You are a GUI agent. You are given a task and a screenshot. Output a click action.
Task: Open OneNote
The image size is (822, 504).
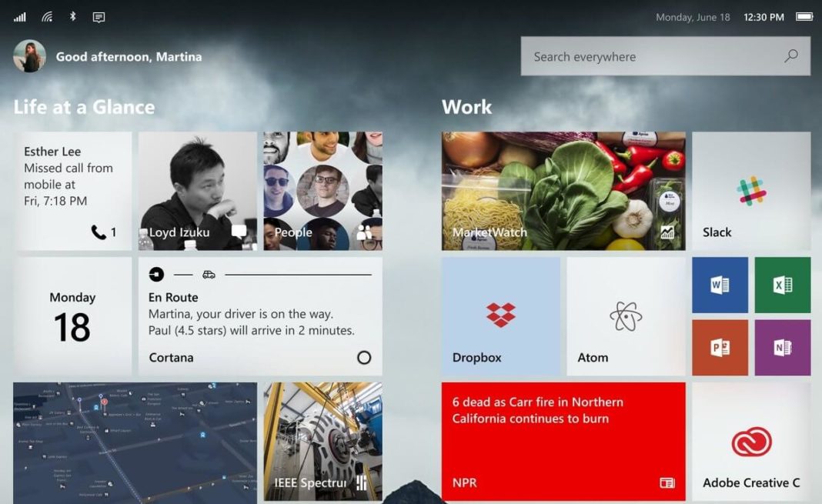pos(782,348)
